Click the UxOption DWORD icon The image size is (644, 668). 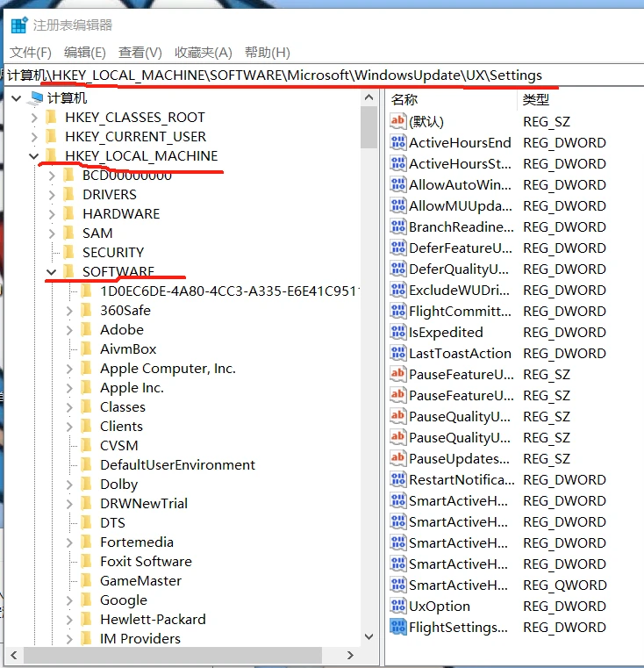click(x=398, y=606)
